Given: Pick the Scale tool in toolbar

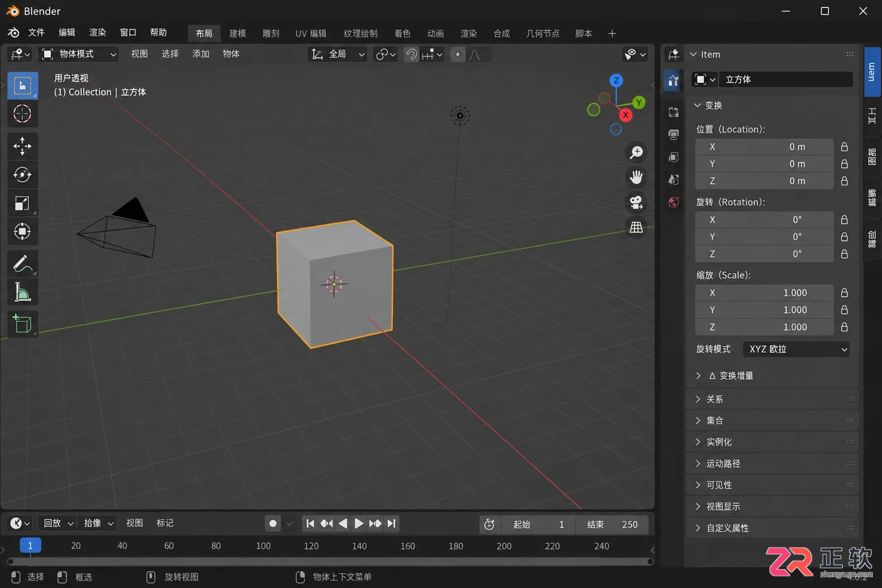Looking at the screenshot, I should [x=23, y=203].
